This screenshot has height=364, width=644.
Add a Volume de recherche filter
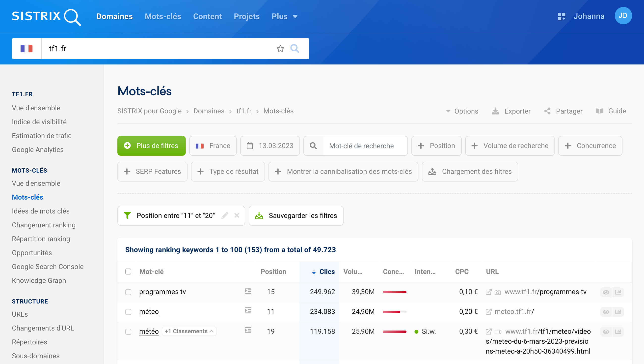point(510,146)
